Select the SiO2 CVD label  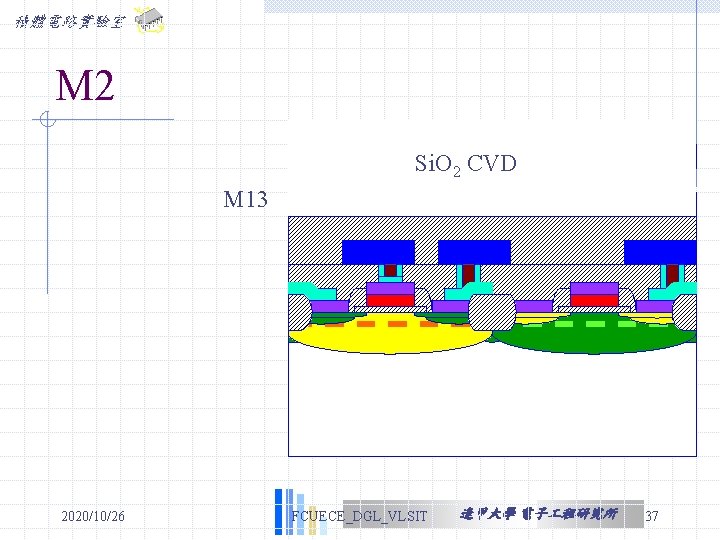pyautogui.click(x=466, y=164)
